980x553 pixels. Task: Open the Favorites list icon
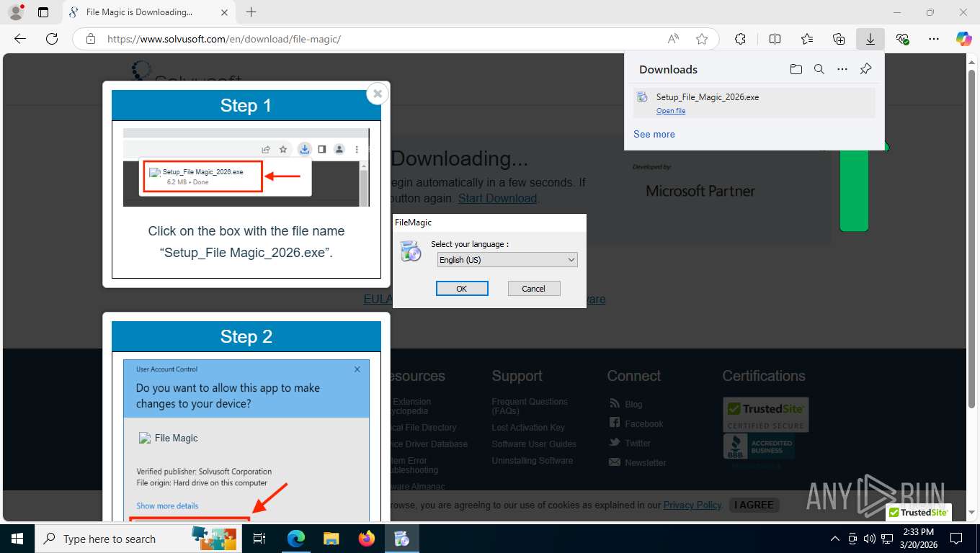point(807,39)
